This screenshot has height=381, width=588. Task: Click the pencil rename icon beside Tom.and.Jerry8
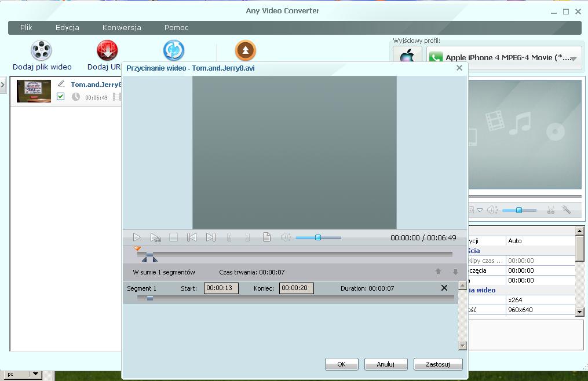click(61, 83)
